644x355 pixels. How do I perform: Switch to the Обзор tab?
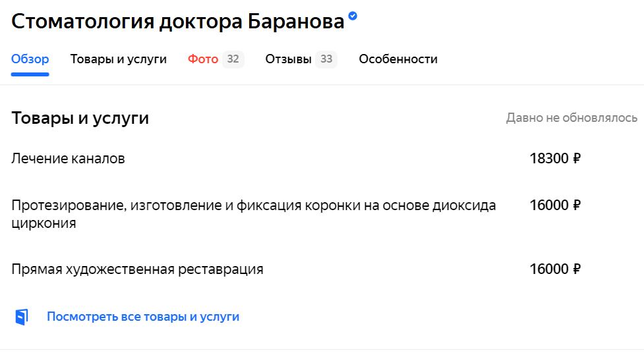click(30, 59)
